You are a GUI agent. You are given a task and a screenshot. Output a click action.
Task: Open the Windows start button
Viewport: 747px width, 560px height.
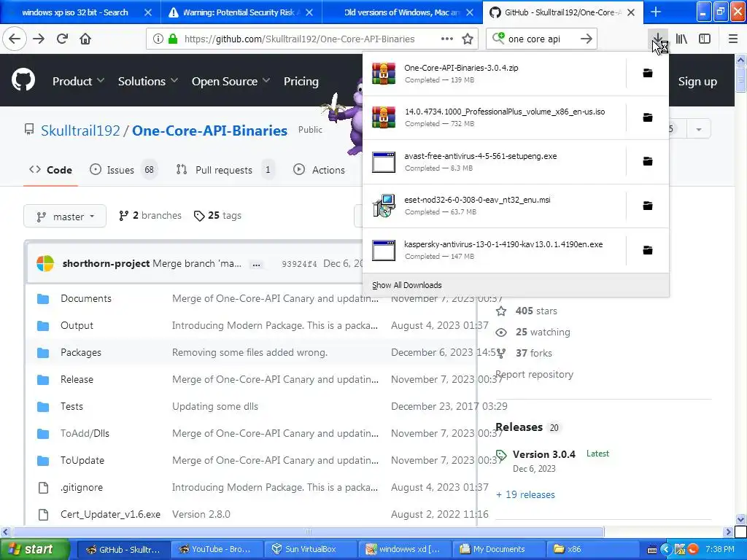point(35,549)
